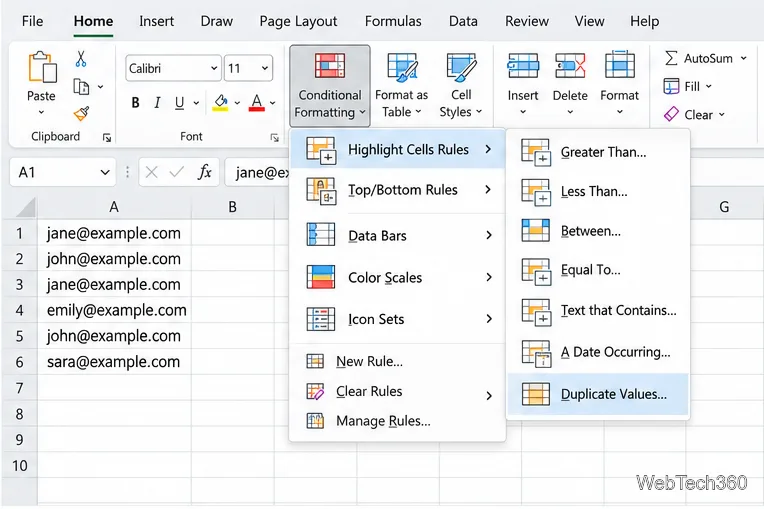Open the File tab
764x509 pixels.
[x=32, y=21]
